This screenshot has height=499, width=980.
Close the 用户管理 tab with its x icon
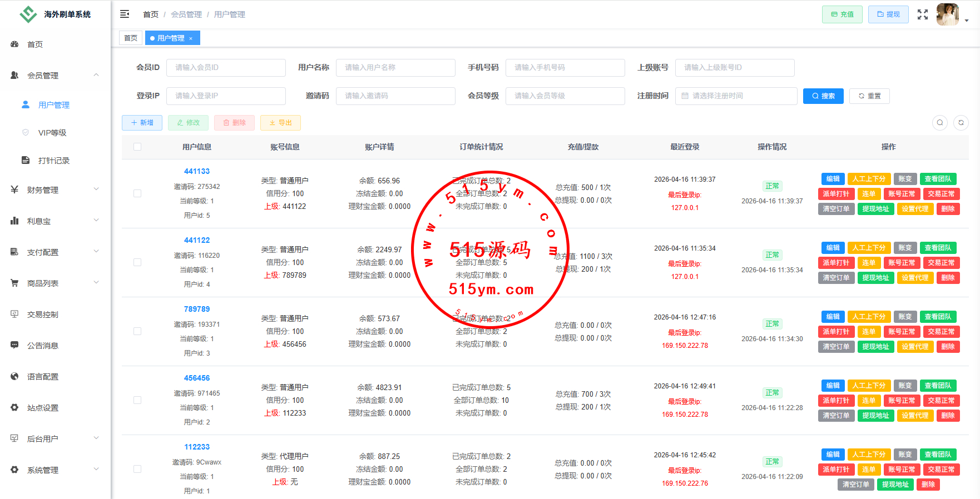191,38
